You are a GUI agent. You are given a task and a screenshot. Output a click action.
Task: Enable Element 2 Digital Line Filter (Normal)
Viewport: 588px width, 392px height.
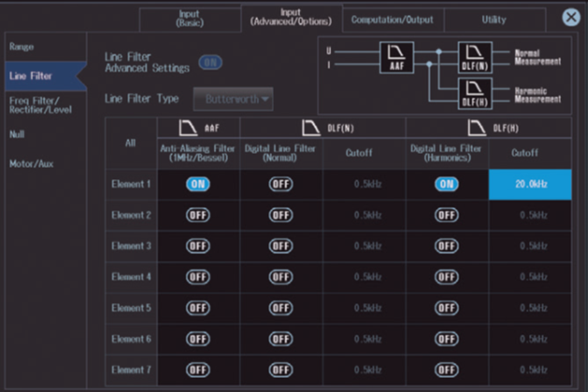pos(280,215)
